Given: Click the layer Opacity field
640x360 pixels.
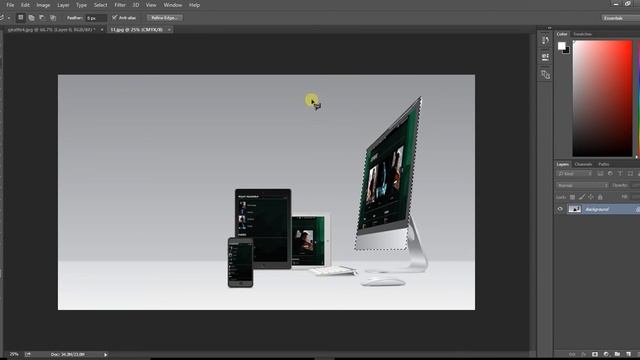Looking at the screenshot, I should (636, 186).
